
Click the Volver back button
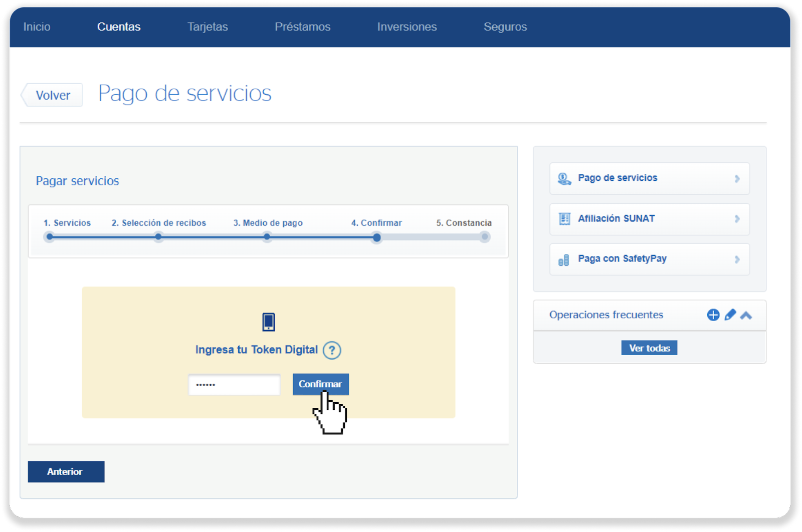click(x=53, y=95)
